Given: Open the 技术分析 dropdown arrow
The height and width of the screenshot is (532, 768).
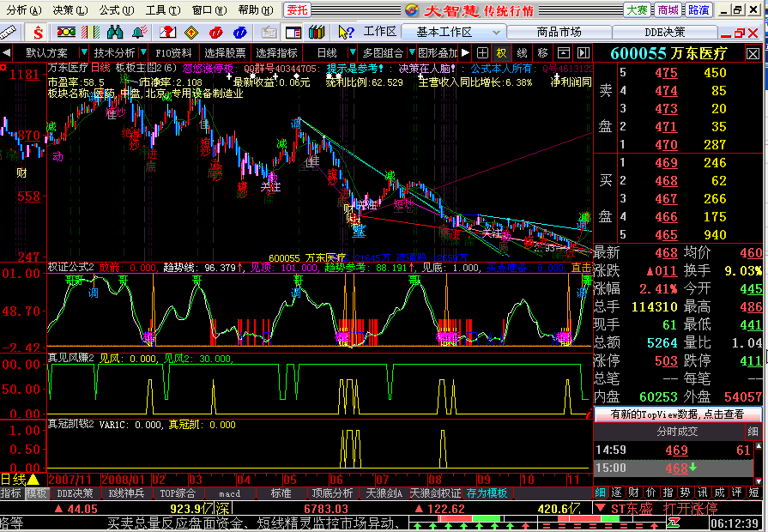Looking at the screenshot, I should [143, 52].
